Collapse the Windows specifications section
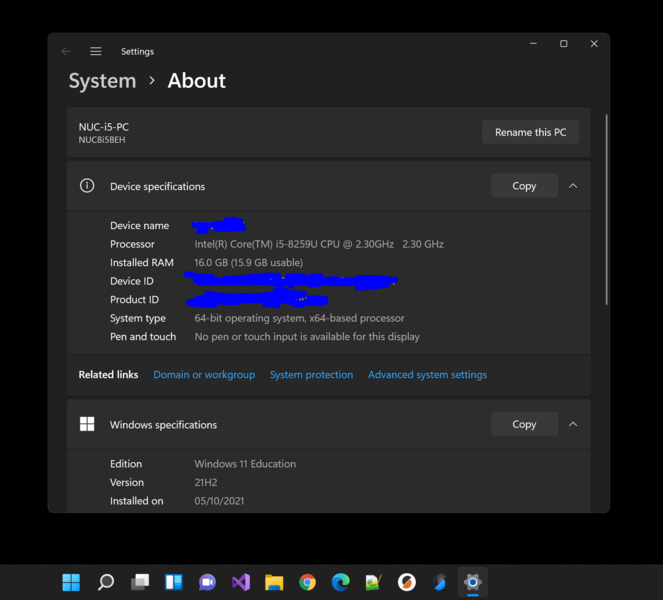The width and height of the screenshot is (663, 600). [573, 424]
